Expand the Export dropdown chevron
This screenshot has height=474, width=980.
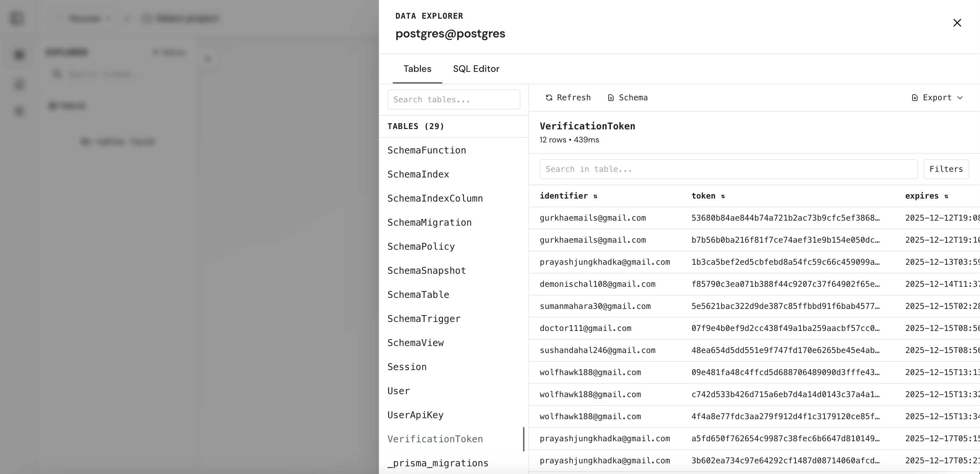[x=960, y=98]
